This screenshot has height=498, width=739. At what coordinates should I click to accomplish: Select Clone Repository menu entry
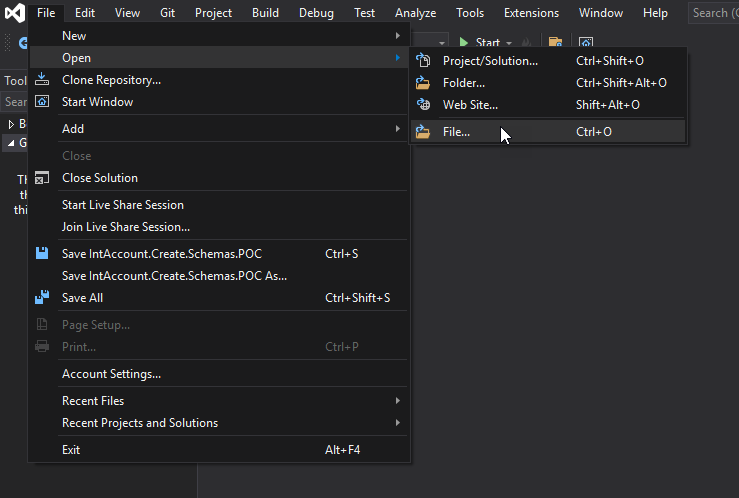tap(219, 80)
